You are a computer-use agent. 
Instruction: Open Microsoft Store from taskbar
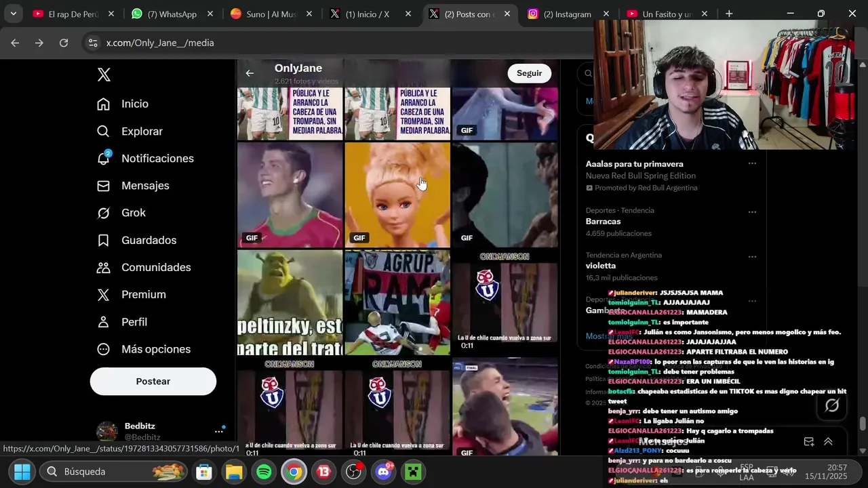(x=204, y=472)
